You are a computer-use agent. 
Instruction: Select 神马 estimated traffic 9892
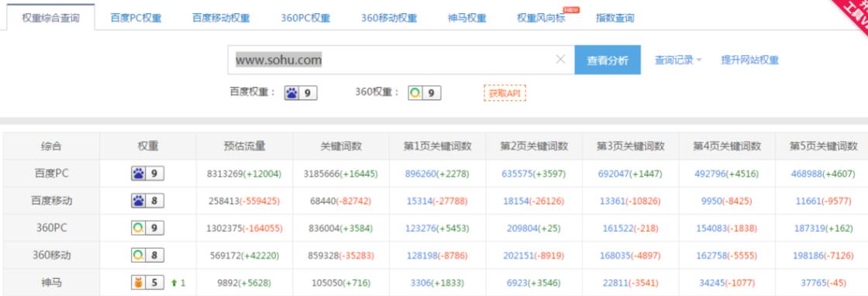pyautogui.click(x=228, y=283)
